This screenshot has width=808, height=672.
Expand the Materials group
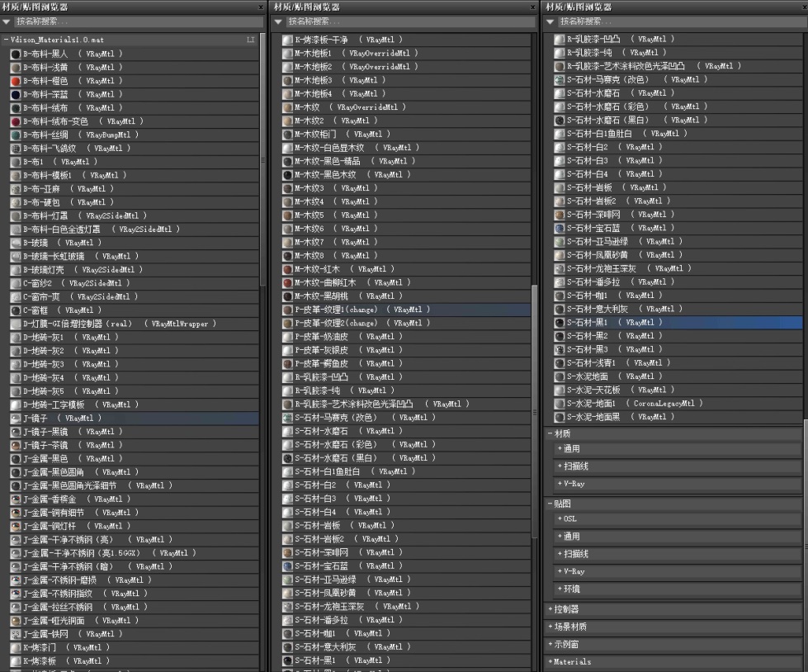[x=550, y=662]
